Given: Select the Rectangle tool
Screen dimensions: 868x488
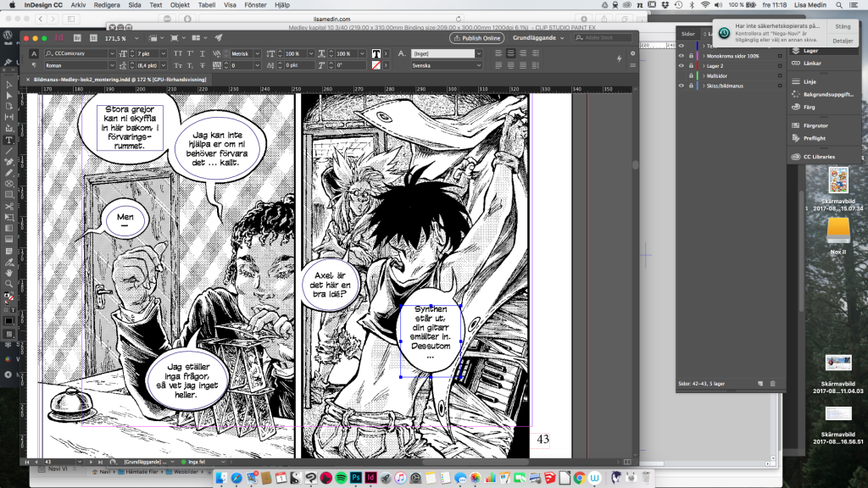Looking at the screenshot, I should (9, 195).
